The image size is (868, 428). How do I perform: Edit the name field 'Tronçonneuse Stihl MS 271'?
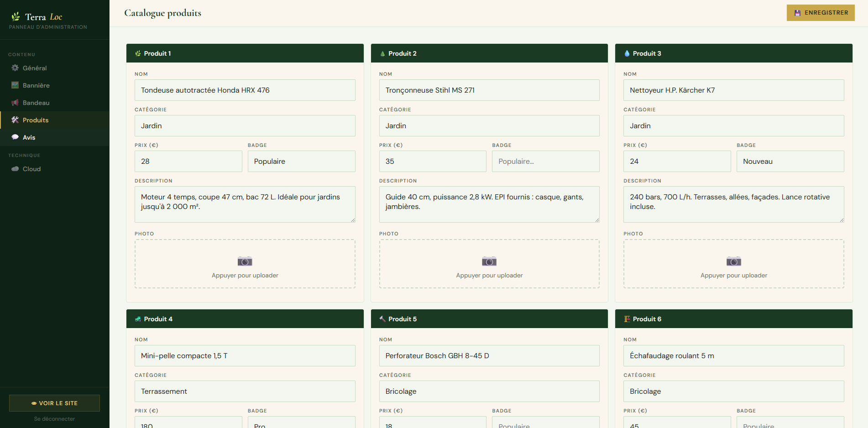(489, 90)
